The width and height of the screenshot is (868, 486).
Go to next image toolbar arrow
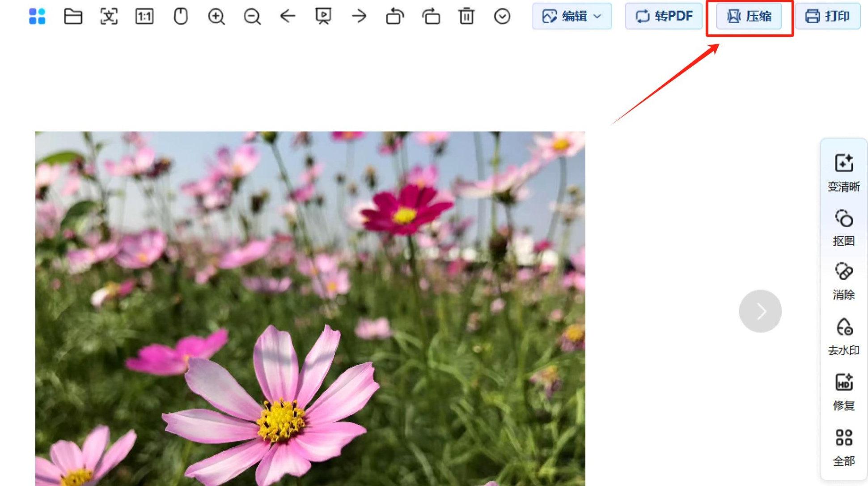359,17
